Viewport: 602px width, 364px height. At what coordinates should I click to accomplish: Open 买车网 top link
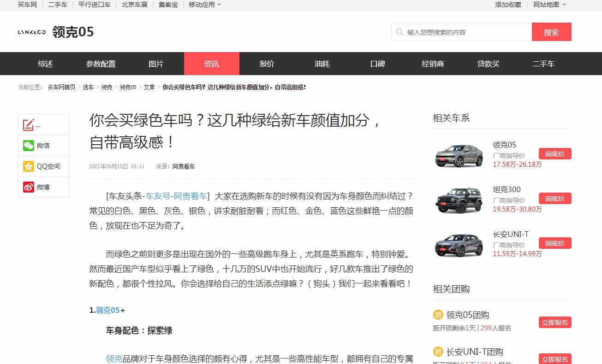click(27, 5)
